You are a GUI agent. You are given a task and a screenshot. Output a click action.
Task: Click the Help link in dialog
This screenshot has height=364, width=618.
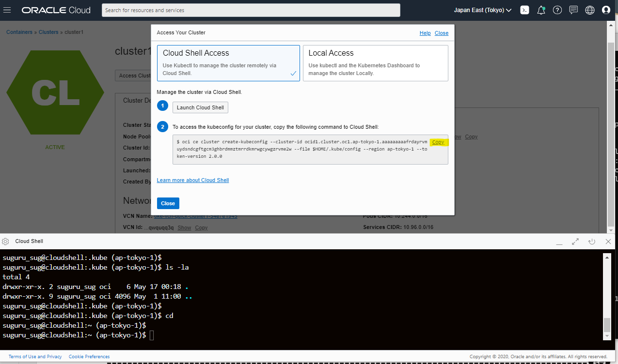[425, 33]
